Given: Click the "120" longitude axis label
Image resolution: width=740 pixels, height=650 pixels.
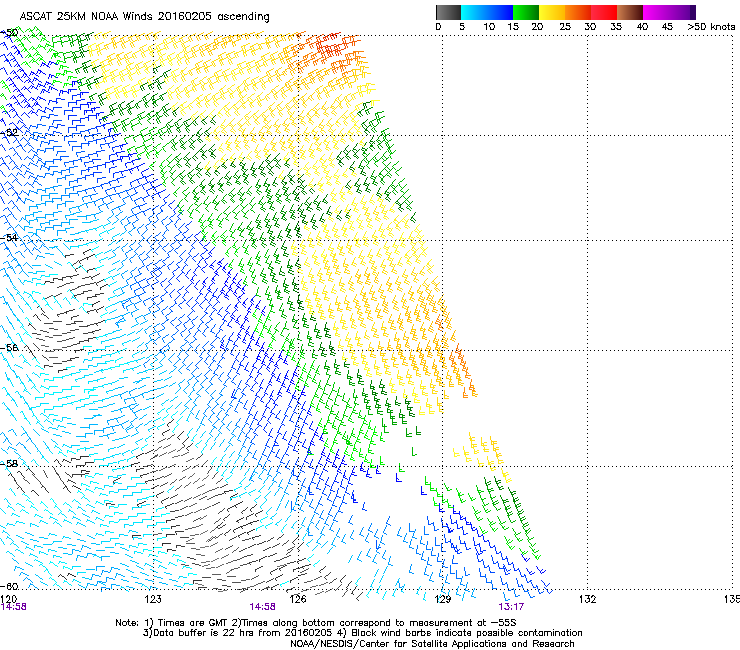Looking at the screenshot, I should pyautogui.click(x=8, y=599).
